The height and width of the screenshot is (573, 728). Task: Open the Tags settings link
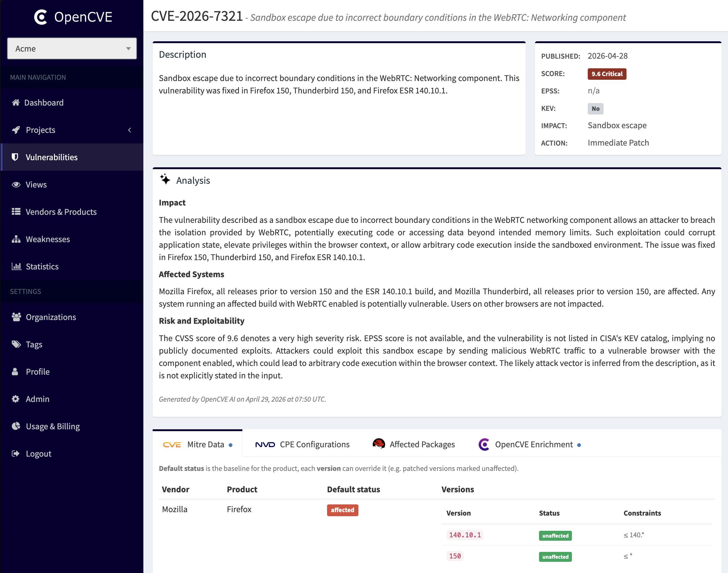coord(72,344)
